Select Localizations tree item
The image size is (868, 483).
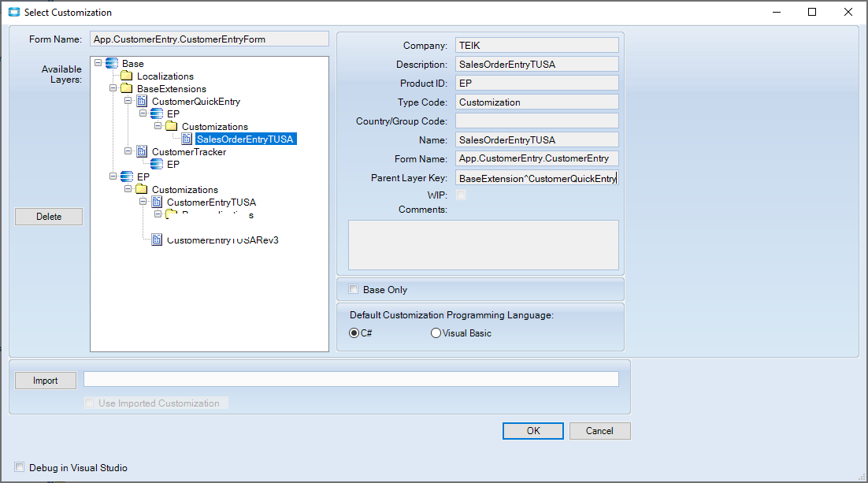[165, 76]
